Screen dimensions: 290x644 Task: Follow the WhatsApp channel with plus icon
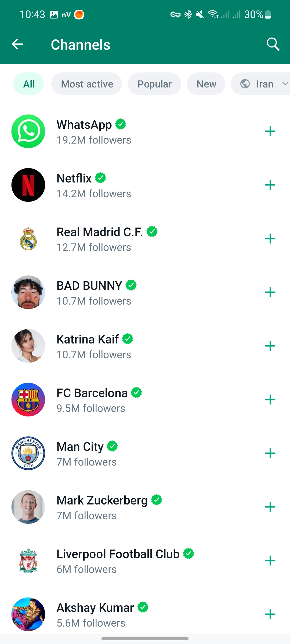pos(270,131)
